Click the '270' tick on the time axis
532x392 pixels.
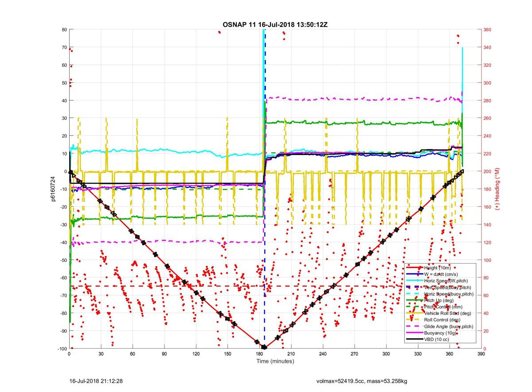[355, 354]
